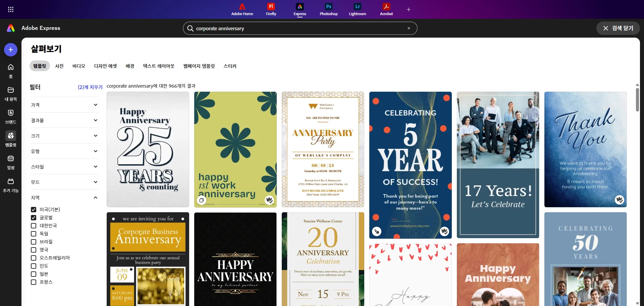Open Adobe Home app
The image size is (644, 306).
(x=242, y=9)
